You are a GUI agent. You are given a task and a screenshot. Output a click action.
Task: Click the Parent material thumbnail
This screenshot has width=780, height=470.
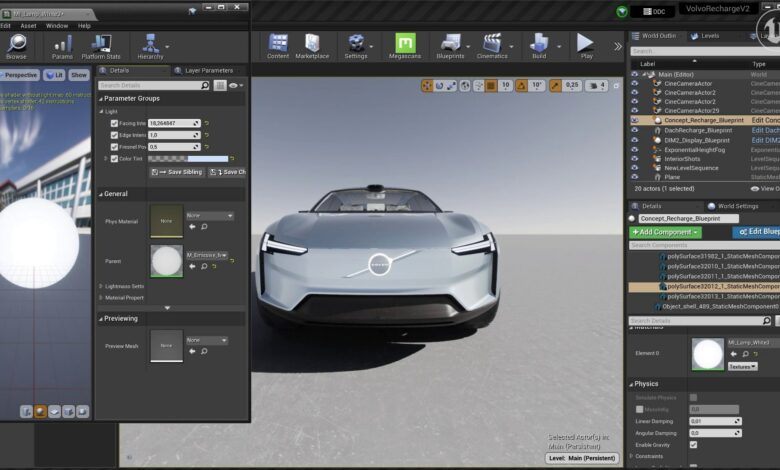coord(167,261)
